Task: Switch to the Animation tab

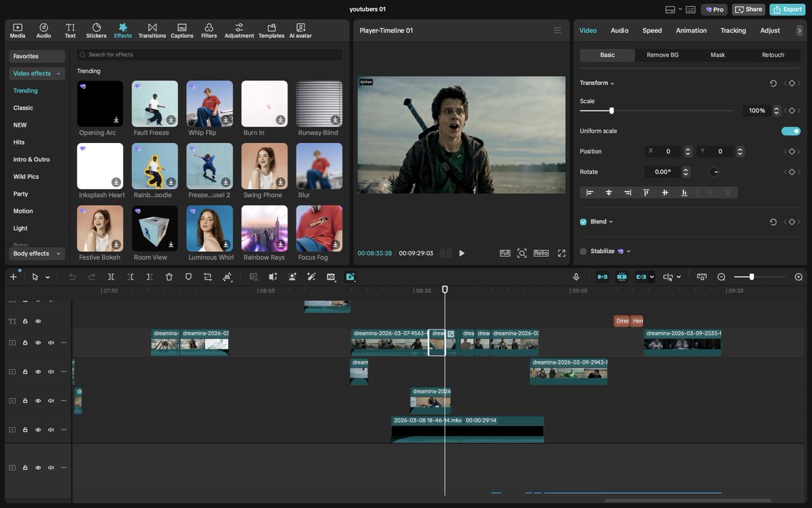Action: coord(691,30)
